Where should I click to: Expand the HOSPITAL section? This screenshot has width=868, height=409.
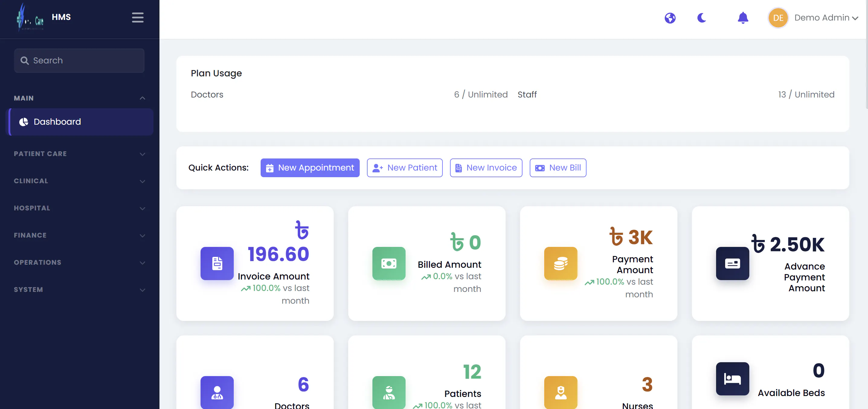[x=79, y=208]
